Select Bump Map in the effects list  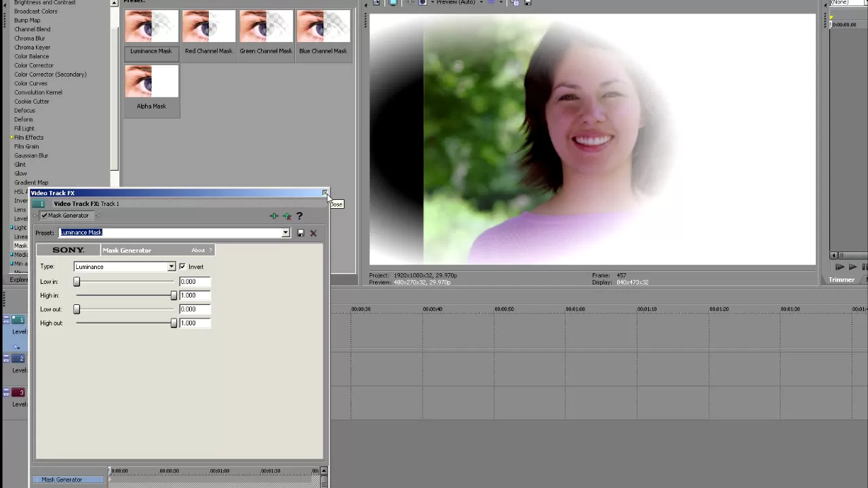pyautogui.click(x=27, y=20)
